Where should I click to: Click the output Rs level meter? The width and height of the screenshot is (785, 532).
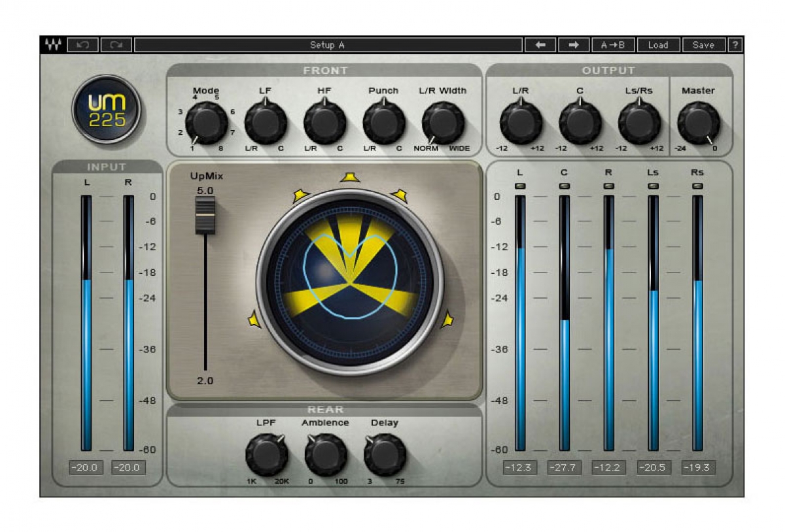tap(698, 323)
